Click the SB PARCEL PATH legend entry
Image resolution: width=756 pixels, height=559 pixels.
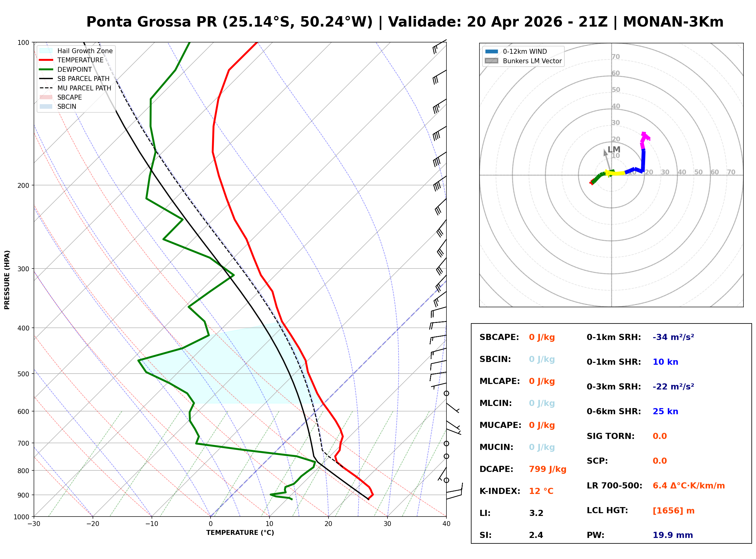[x=46, y=79]
